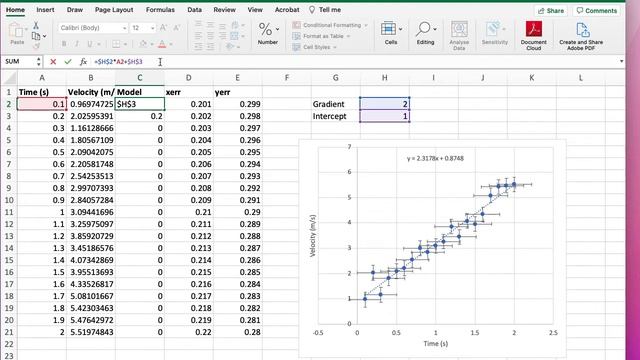Click the Velocity (m/s) axis title
Screen dimensions: 640x360
tap(313, 236)
